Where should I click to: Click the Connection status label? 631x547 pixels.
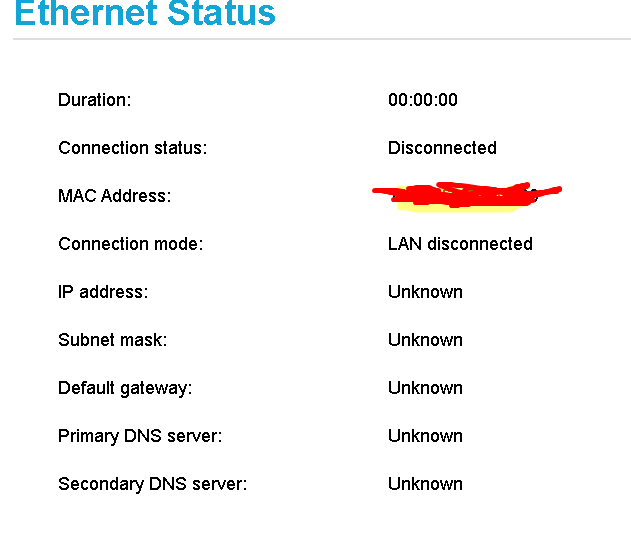coord(132,148)
